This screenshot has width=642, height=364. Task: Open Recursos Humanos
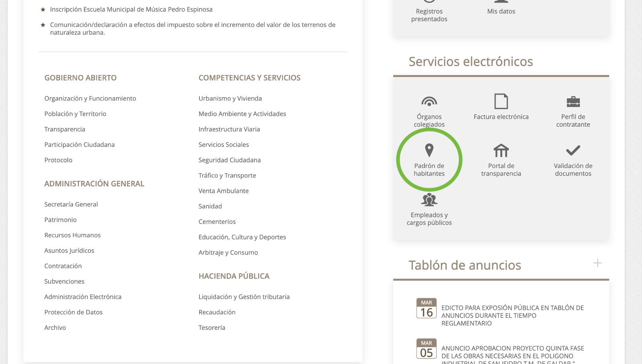(x=72, y=235)
